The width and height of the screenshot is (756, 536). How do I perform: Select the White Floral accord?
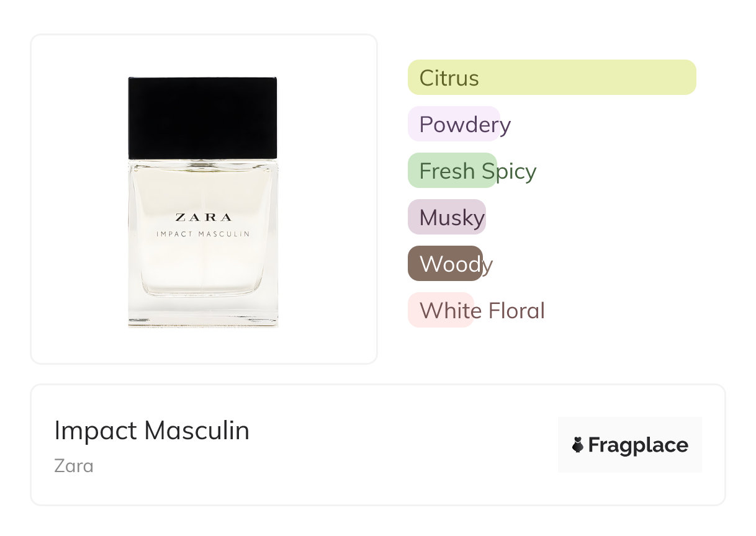point(441,310)
